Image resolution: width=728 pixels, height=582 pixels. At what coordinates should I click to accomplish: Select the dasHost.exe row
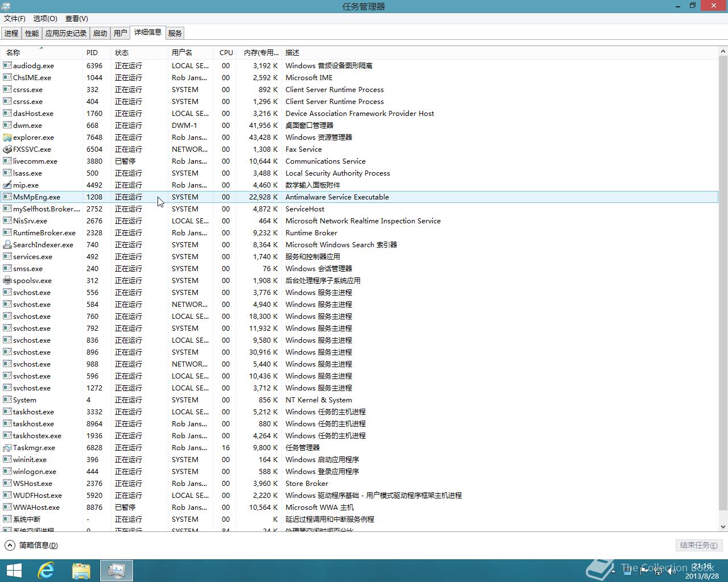coord(359,113)
